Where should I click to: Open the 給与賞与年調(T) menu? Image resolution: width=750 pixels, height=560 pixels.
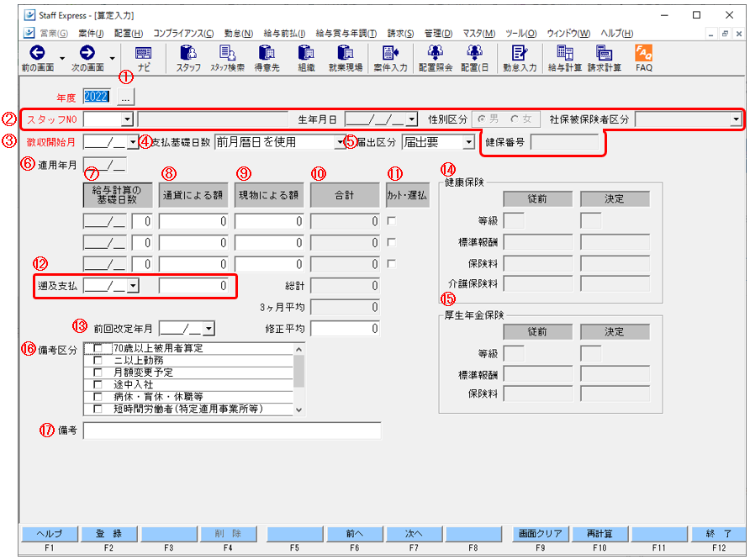tap(346, 34)
